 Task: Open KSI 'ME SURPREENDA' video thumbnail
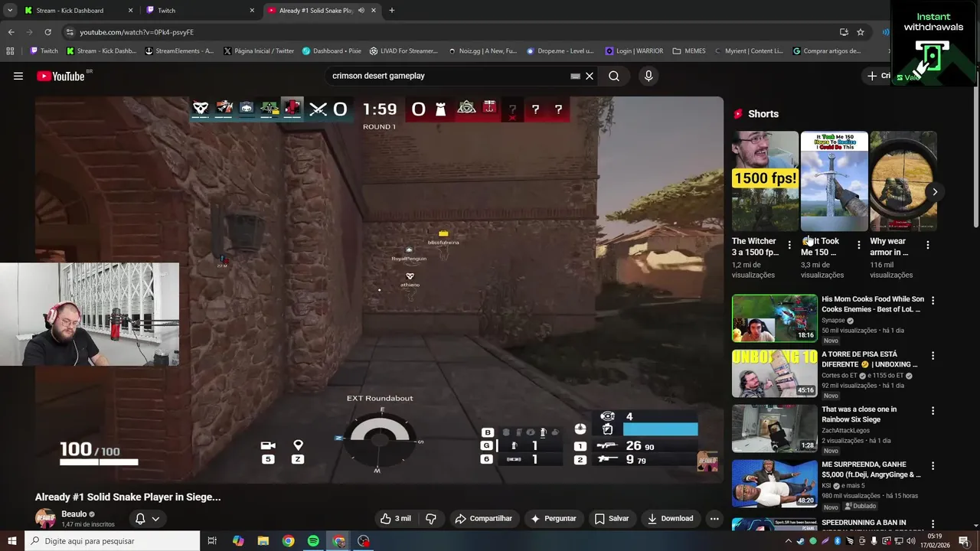tap(775, 484)
